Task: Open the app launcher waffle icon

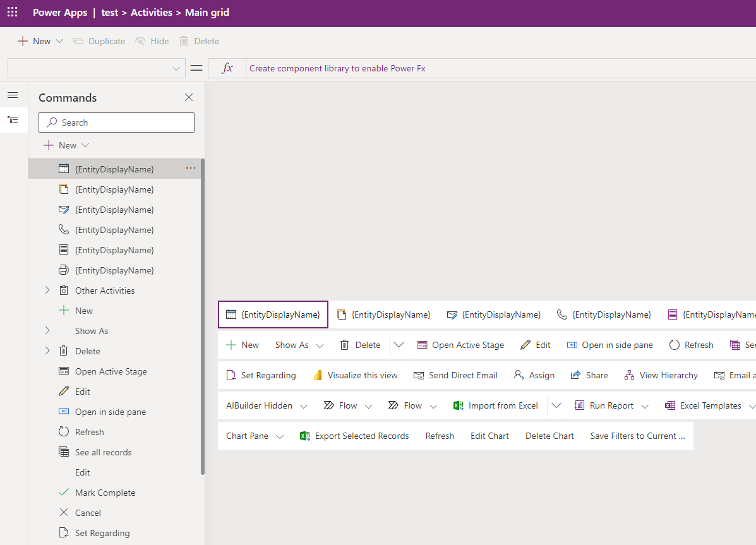Action: [x=13, y=12]
